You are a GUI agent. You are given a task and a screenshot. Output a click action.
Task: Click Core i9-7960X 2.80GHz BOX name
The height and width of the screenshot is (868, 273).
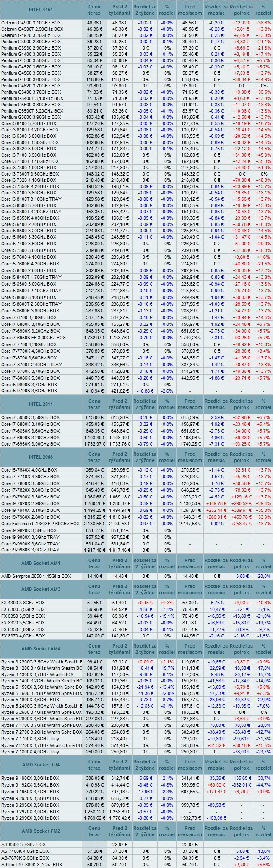31,517
